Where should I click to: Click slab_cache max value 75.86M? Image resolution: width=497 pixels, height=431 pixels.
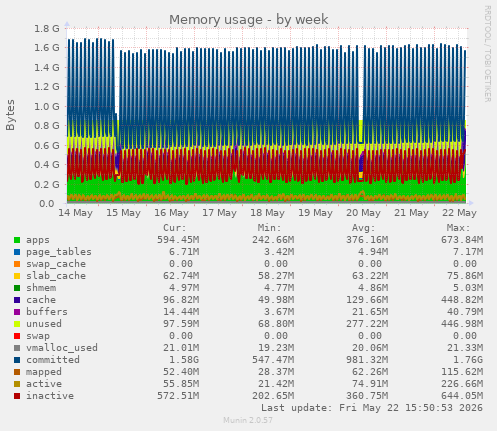click(x=465, y=276)
